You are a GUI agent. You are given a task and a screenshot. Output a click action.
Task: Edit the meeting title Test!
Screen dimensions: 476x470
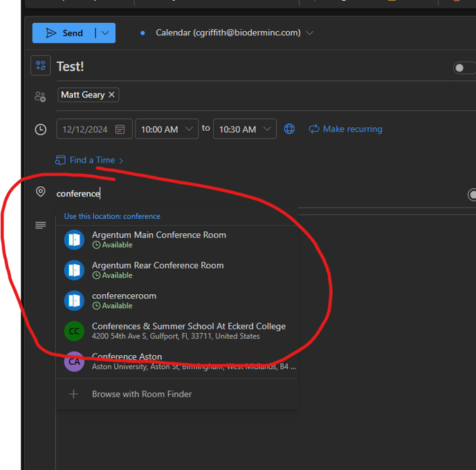[70, 66]
